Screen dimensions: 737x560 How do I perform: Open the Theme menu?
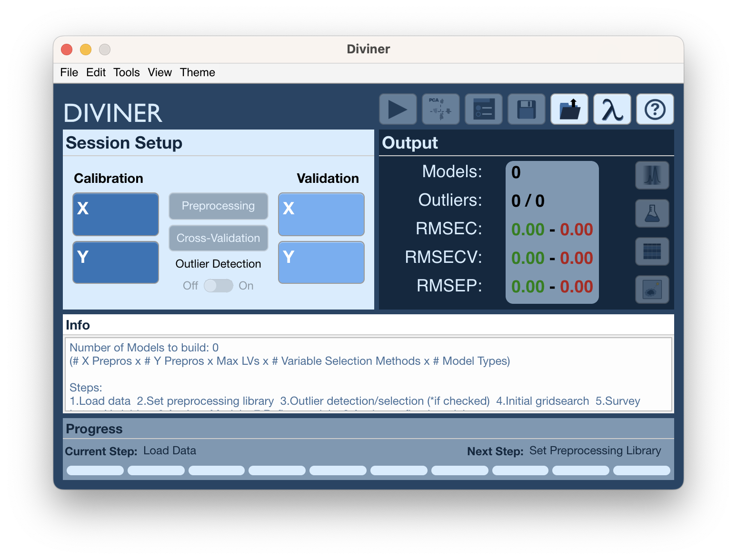tap(198, 72)
